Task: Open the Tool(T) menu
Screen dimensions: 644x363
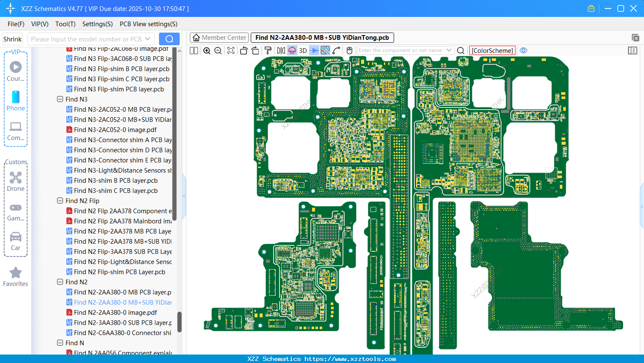Action: click(65, 24)
